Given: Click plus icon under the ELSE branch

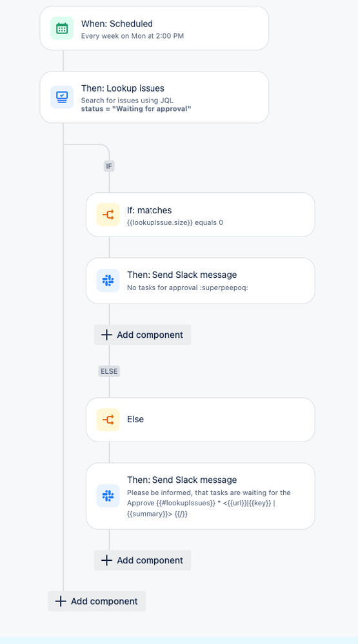Looking at the screenshot, I should click(x=106, y=560).
